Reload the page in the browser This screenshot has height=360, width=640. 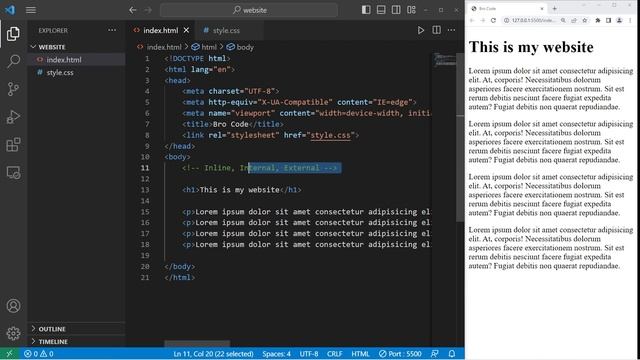(493, 20)
